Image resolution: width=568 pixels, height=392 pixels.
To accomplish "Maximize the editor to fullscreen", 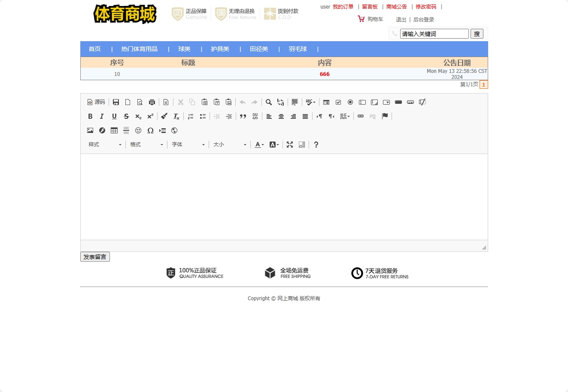I will tap(290, 145).
